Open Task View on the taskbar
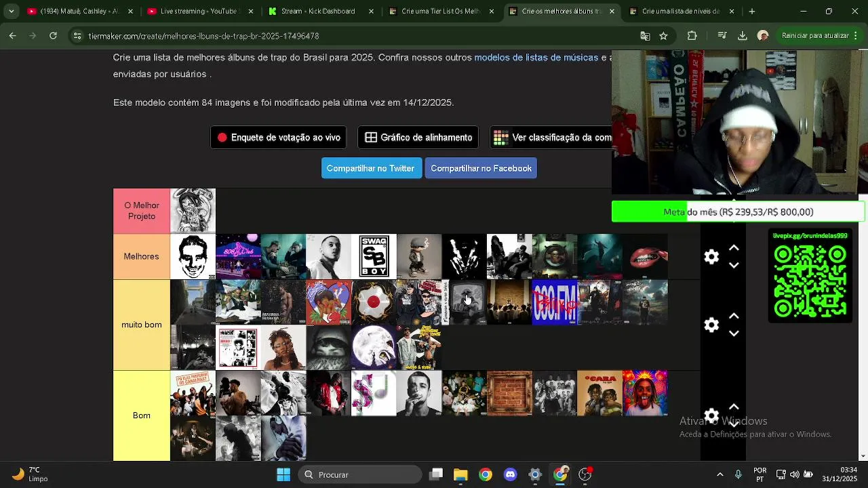 (x=436, y=474)
